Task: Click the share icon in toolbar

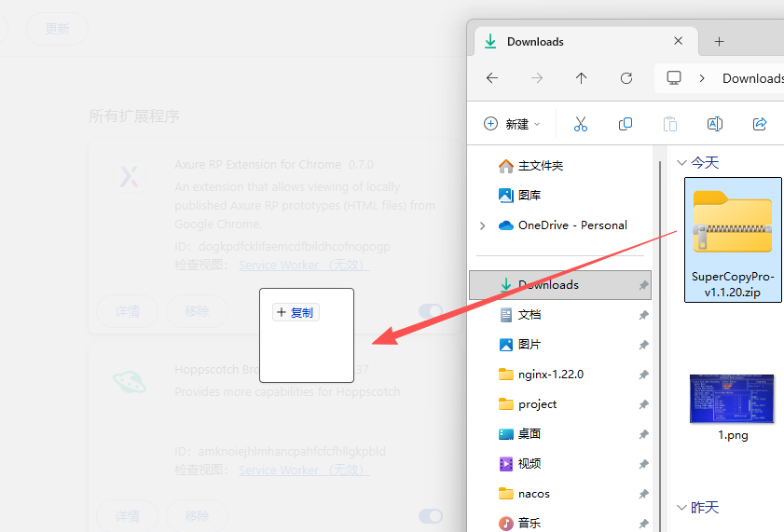Action: click(760, 124)
